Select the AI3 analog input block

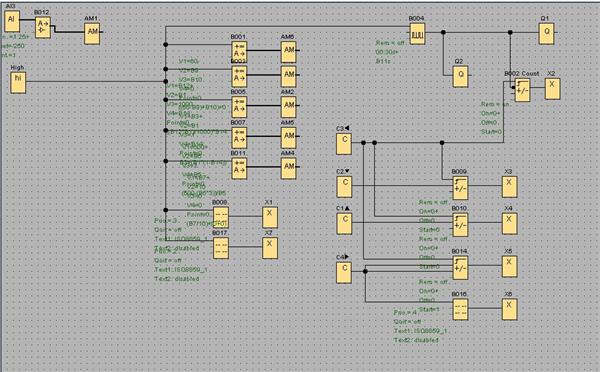point(12,21)
